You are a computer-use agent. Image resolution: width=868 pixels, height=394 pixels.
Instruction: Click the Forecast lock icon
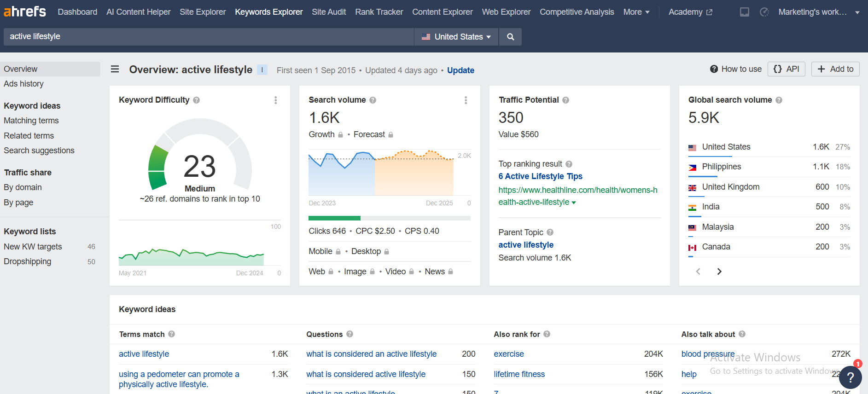coord(391,135)
